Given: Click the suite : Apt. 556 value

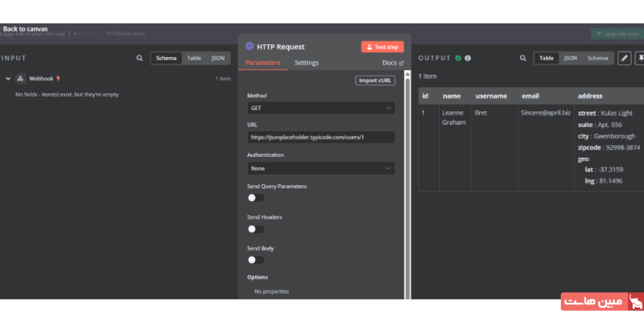Looking at the screenshot, I should [600, 125].
